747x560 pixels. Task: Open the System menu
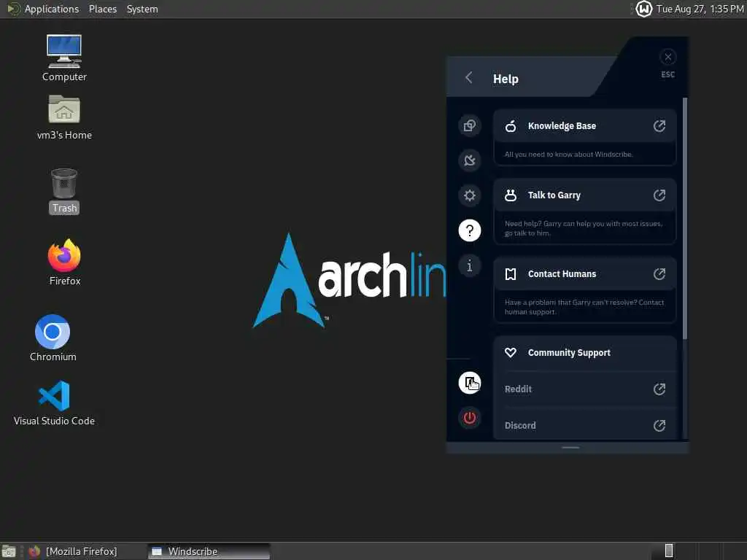[142, 9]
